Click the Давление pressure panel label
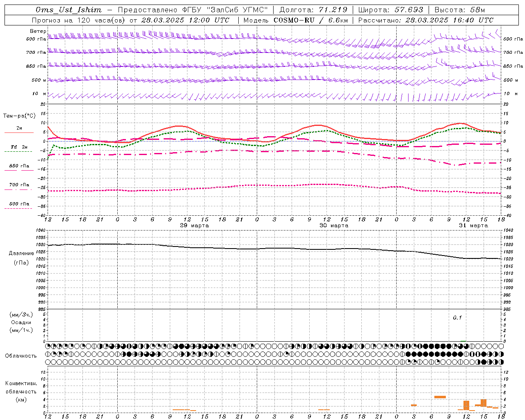Image resolution: width=525 pixels, height=420 pixels. (x=21, y=253)
